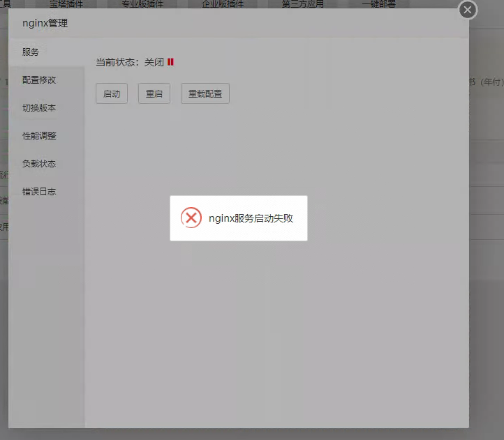Open the 一键部署 tab in the background page
504x440 pixels.
378,4
